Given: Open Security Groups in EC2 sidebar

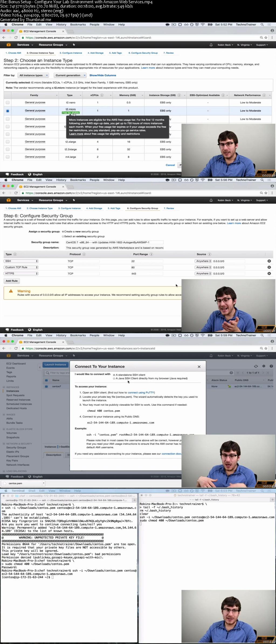Looking at the screenshot, I should pyautogui.click(x=16, y=448).
